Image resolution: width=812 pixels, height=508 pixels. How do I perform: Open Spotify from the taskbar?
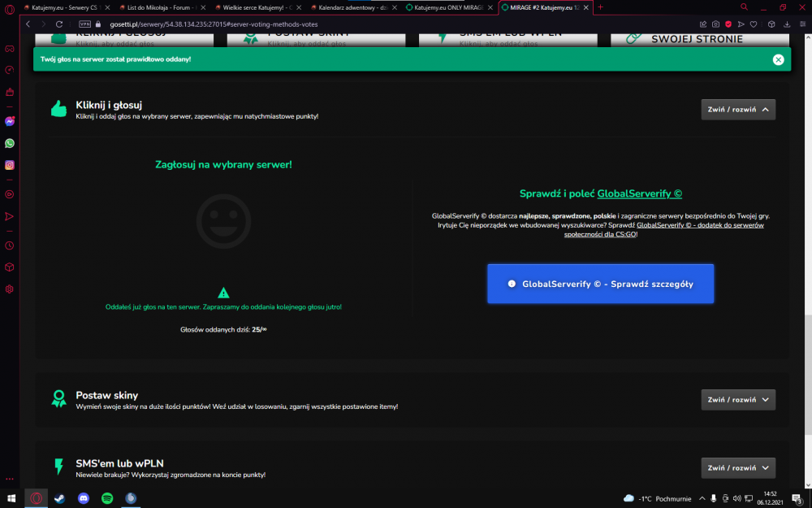tap(107, 498)
